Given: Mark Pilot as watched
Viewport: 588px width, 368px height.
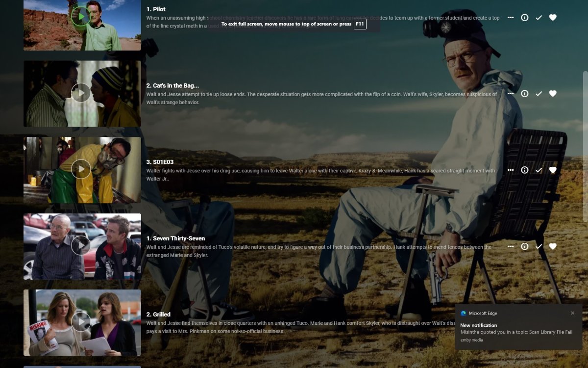Looking at the screenshot, I should 539,17.
